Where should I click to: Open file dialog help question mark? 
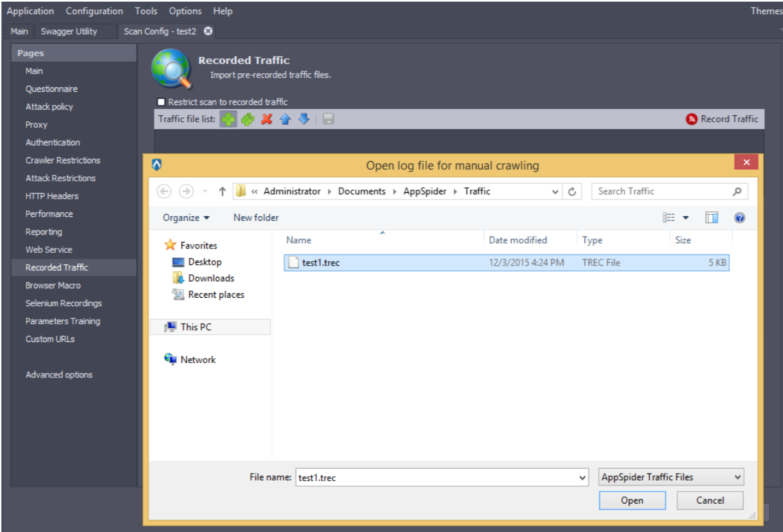739,218
